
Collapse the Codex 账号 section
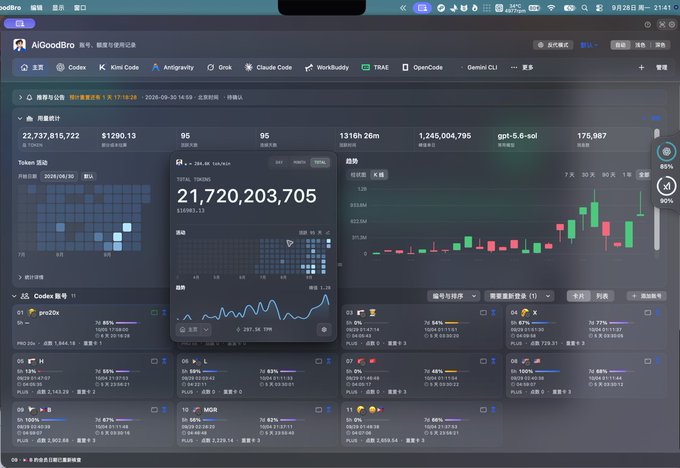click(14, 296)
